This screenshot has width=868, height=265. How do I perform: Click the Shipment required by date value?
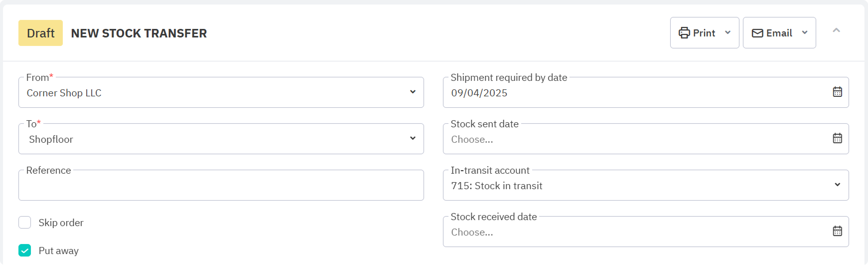point(479,93)
